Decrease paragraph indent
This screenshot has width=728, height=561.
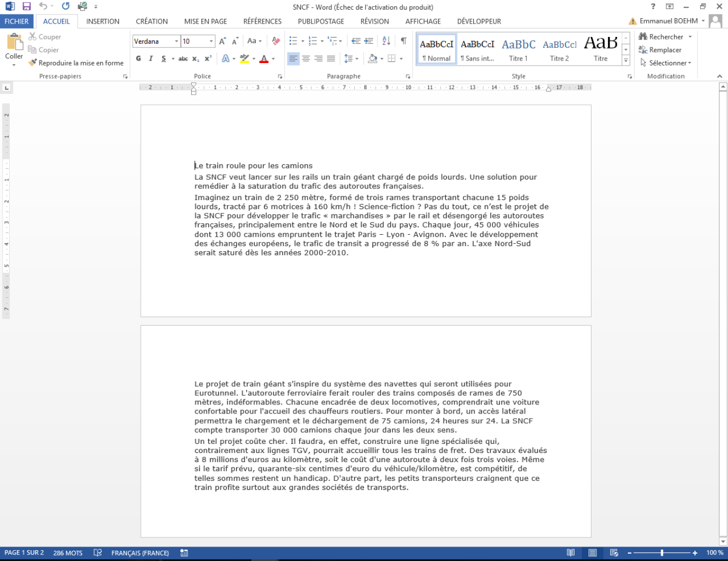(x=356, y=41)
